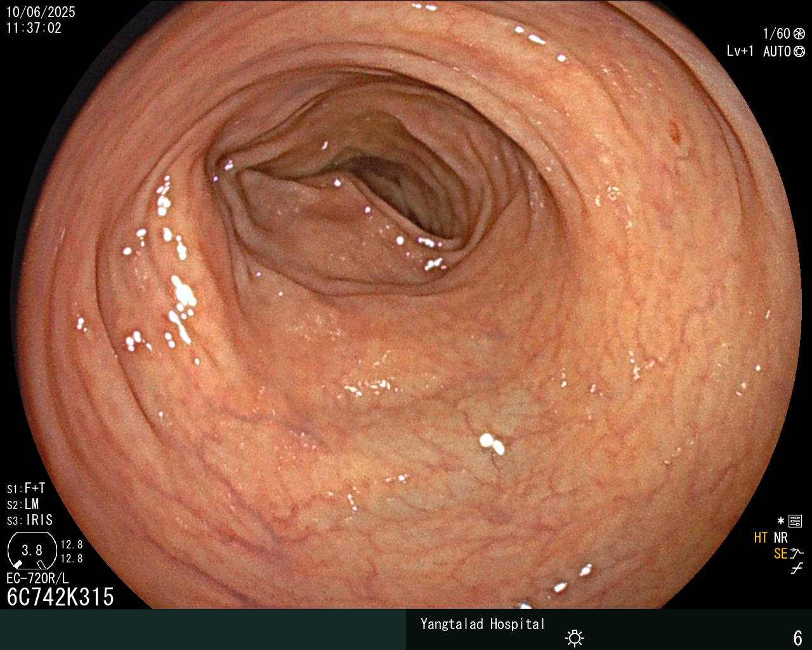Click the shutter speed fan icon
The width and height of the screenshot is (812, 650).
pyautogui.click(x=799, y=34)
